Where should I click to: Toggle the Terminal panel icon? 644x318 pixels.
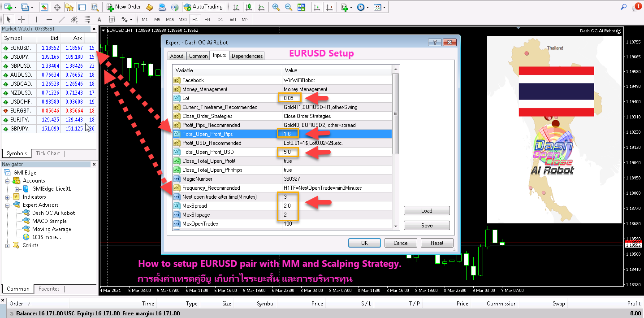[82, 7]
